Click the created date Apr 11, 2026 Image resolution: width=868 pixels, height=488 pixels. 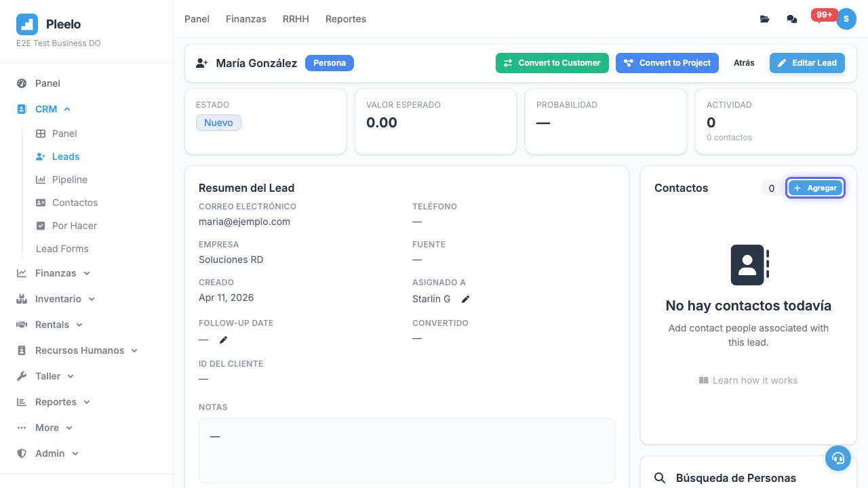(226, 298)
